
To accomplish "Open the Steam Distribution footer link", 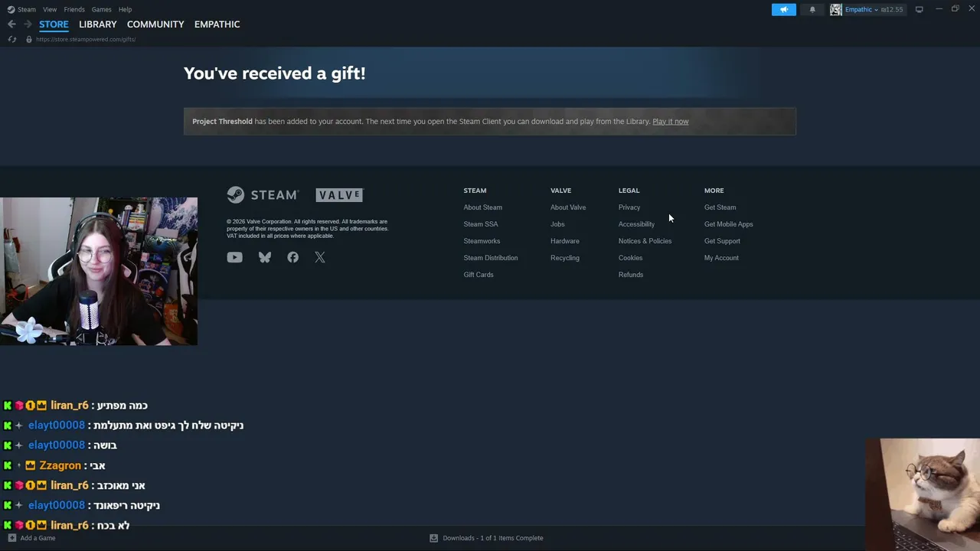I will (491, 258).
